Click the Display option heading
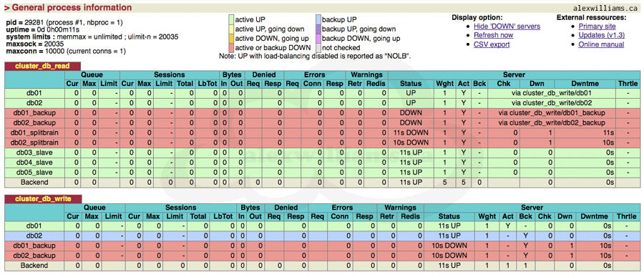Screen dimensions: 644x275 point(477,17)
